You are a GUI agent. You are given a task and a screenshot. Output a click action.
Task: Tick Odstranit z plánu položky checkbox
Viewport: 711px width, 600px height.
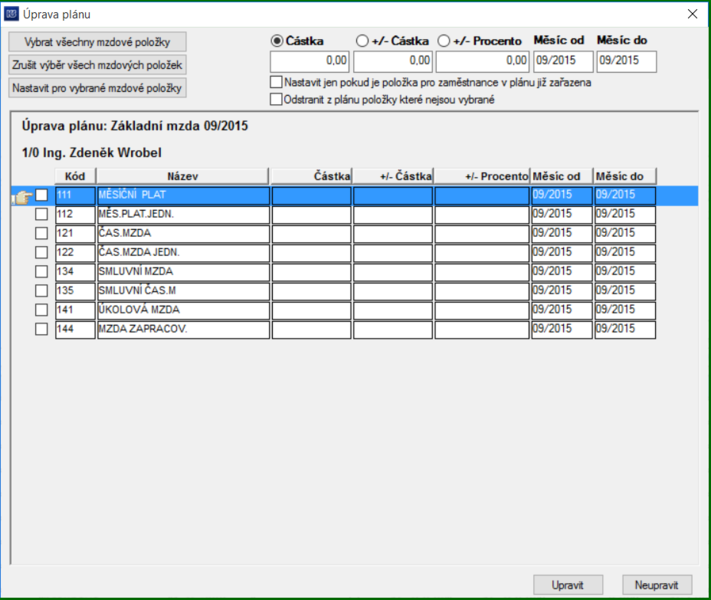[276, 99]
